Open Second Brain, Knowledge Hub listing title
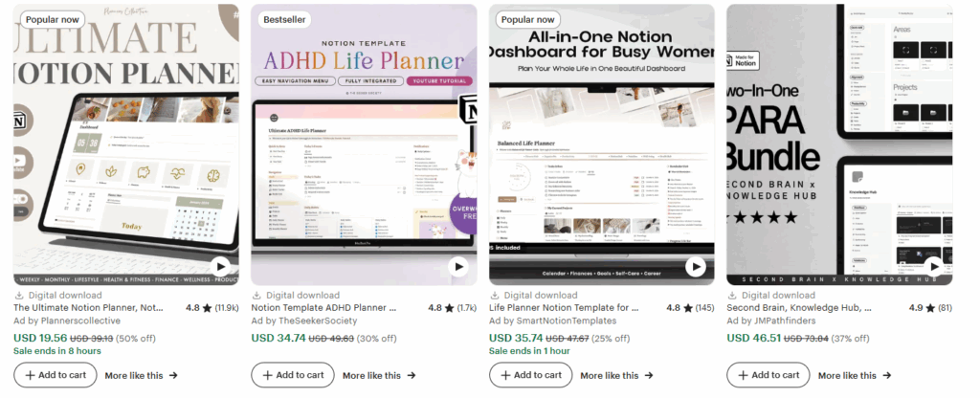Viewport: 980px width, 398px height. pos(799,308)
